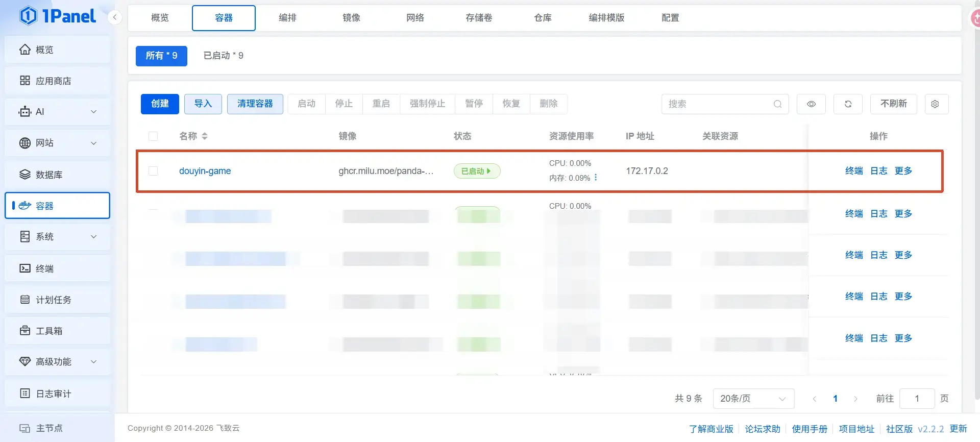Image resolution: width=980 pixels, height=442 pixels.
Task: Switch to the 镜像 tab
Action: pos(351,18)
